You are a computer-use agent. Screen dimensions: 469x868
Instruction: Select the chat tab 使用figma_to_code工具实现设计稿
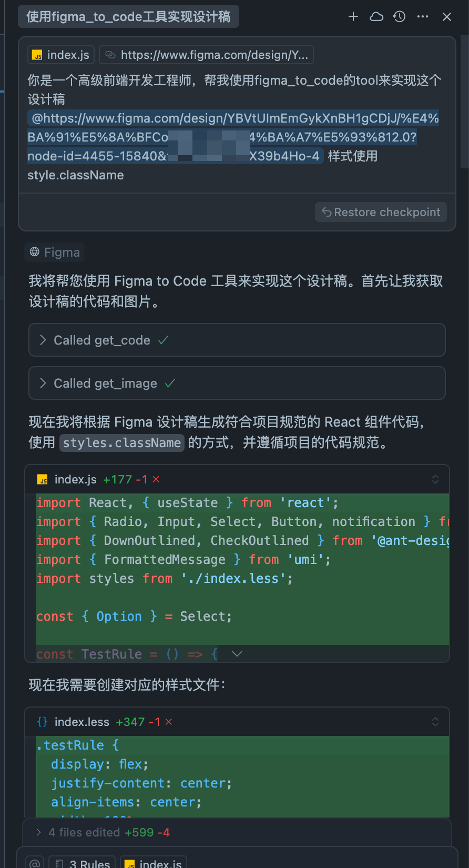(128, 17)
